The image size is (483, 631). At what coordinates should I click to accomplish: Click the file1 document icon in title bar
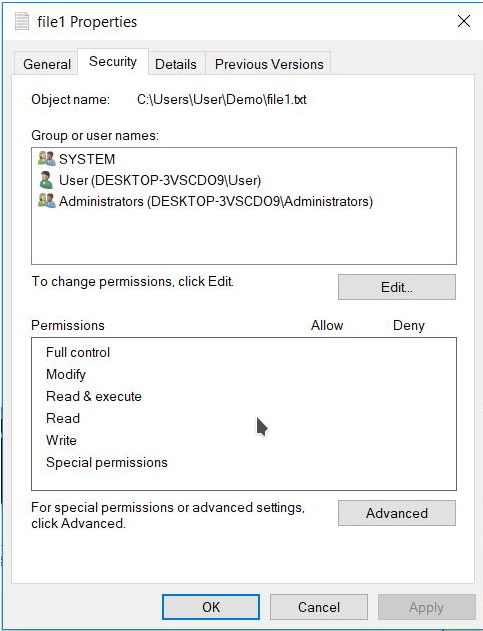tap(22, 21)
